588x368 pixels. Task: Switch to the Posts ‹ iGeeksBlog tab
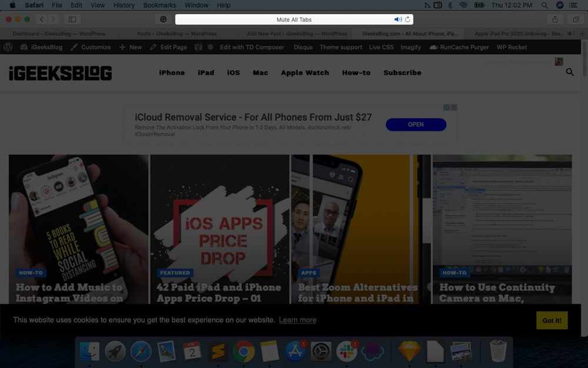[176, 34]
